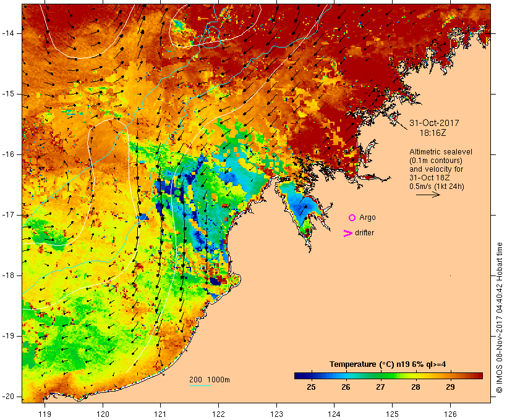
Task: Click the longitude axis label 125
Action: click(x=393, y=414)
